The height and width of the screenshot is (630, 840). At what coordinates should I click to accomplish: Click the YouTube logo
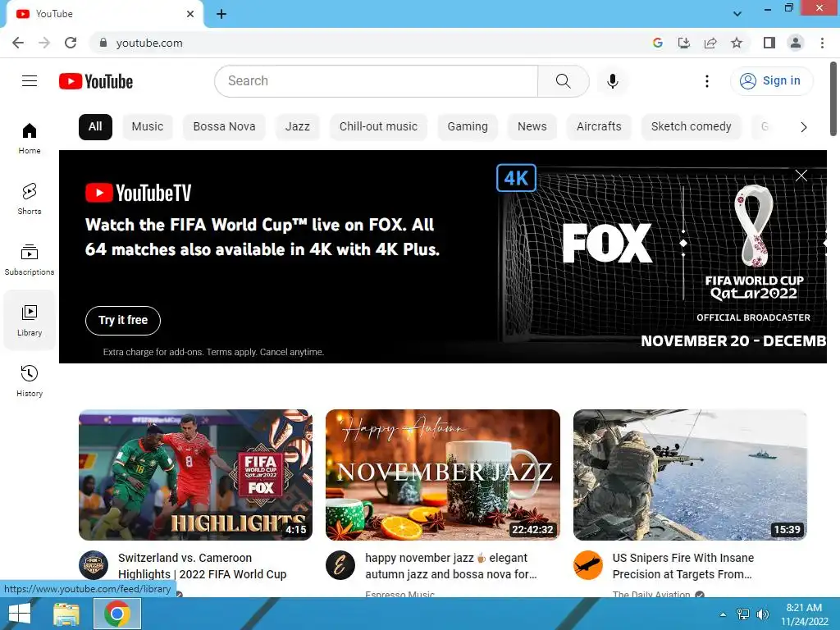click(96, 81)
